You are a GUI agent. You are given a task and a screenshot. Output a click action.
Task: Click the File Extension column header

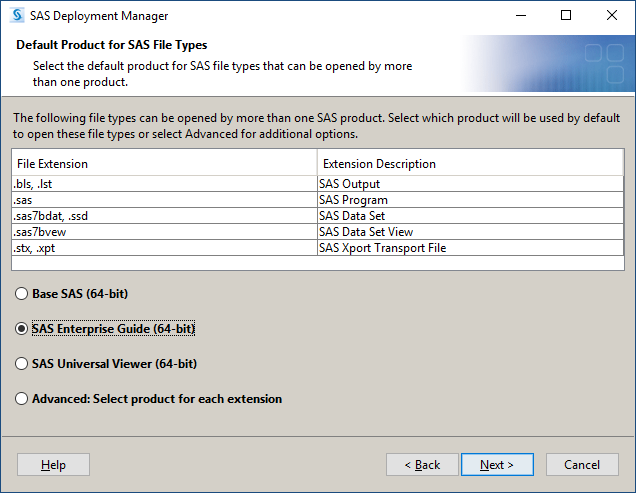pos(164,163)
